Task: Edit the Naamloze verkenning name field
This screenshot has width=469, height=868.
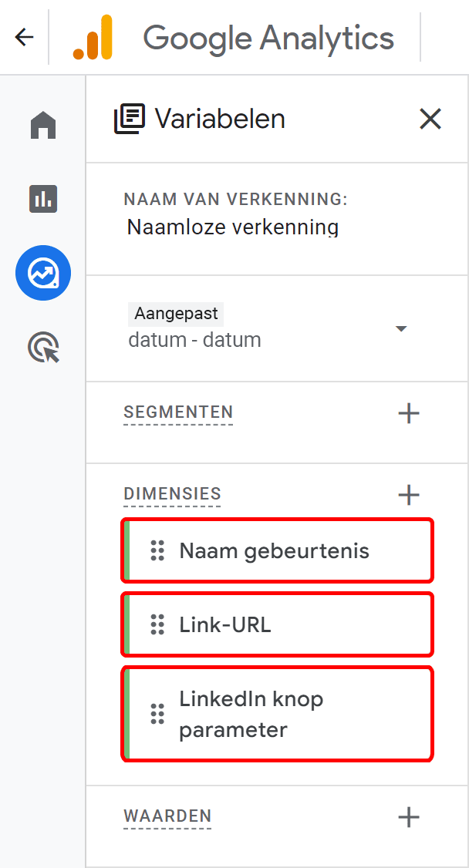Action: point(232,227)
